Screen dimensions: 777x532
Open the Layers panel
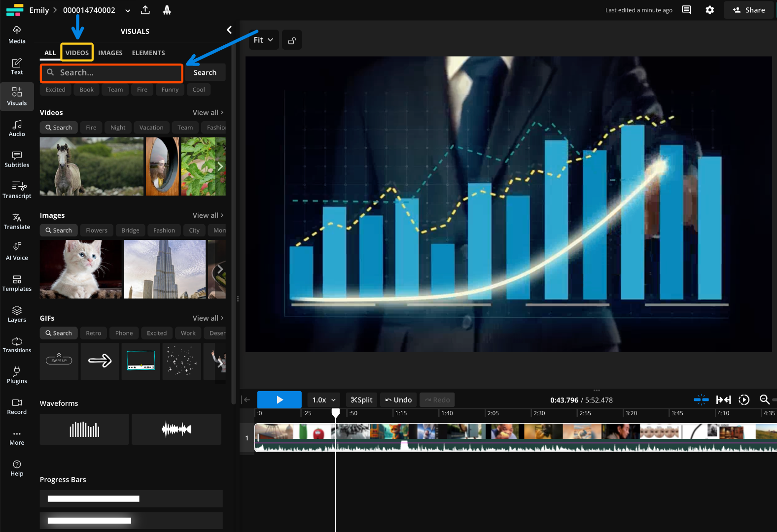click(17, 314)
